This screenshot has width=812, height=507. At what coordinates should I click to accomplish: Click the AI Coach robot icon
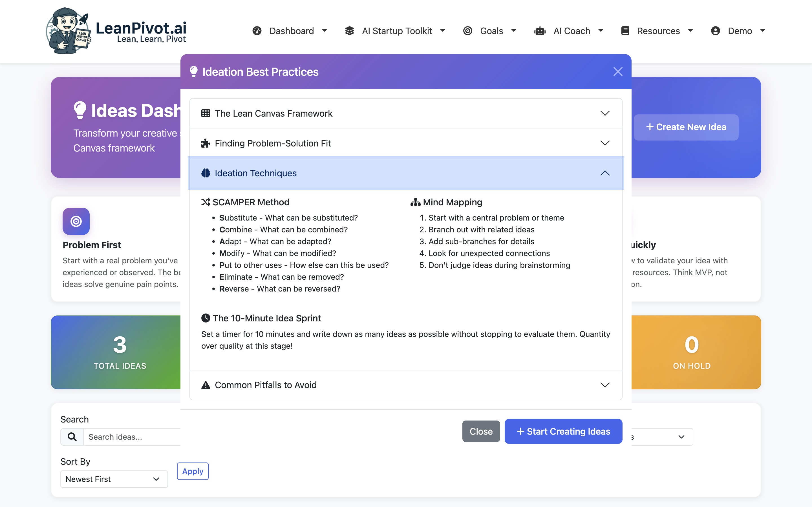coord(540,31)
